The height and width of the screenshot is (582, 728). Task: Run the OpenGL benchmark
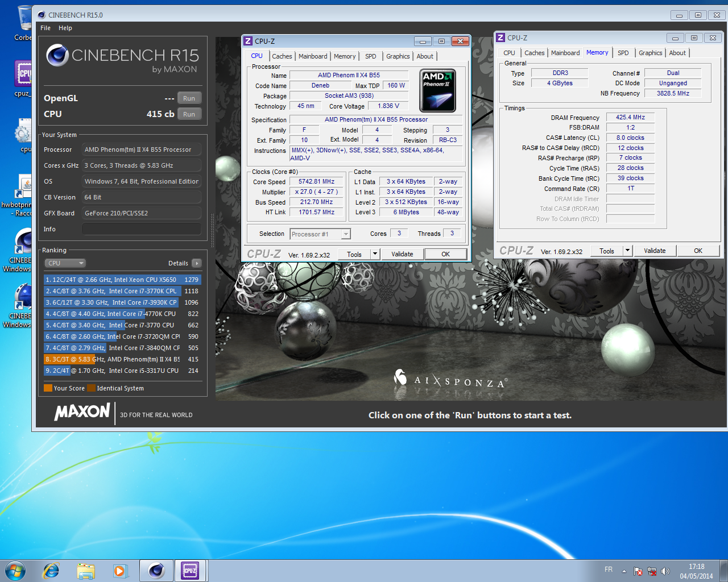click(x=189, y=98)
